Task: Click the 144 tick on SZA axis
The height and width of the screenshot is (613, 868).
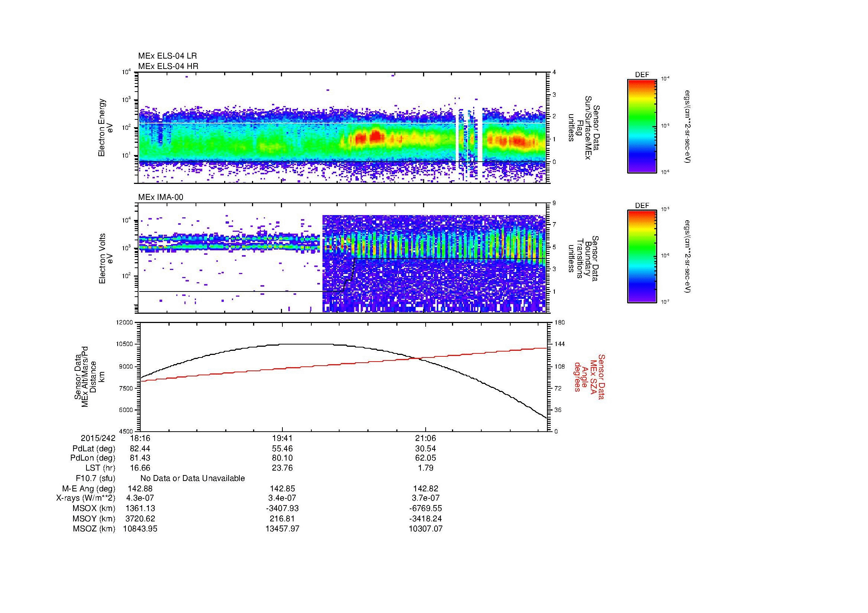Action: (559, 345)
